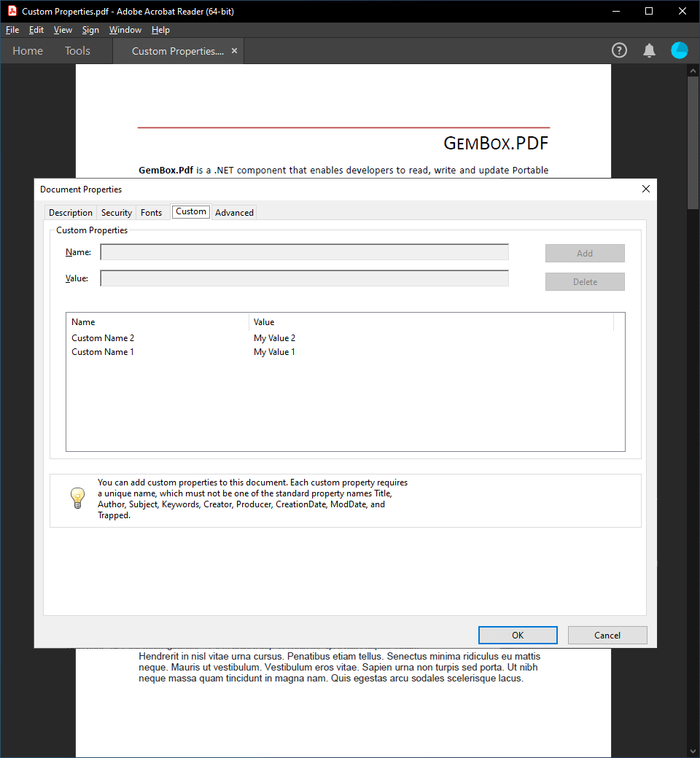
Task: Click the Acrobat Reader icon in title bar
Action: coord(12,12)
